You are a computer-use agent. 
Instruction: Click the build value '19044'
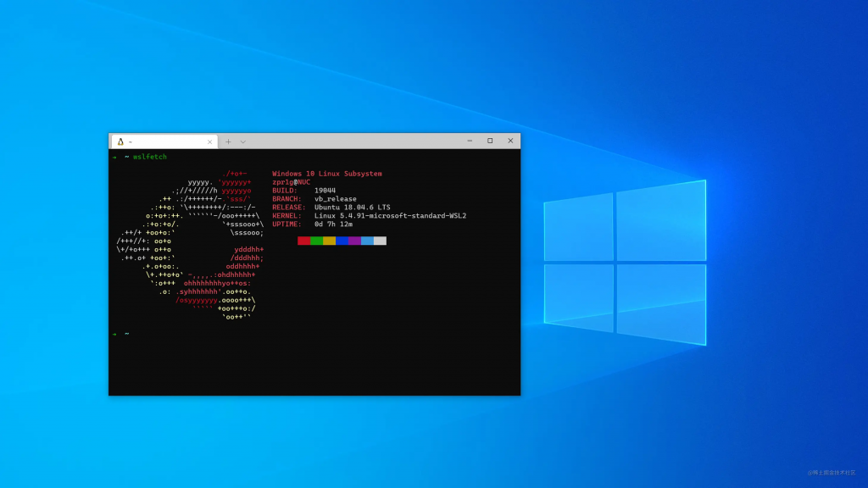click(x=325, y=191)
